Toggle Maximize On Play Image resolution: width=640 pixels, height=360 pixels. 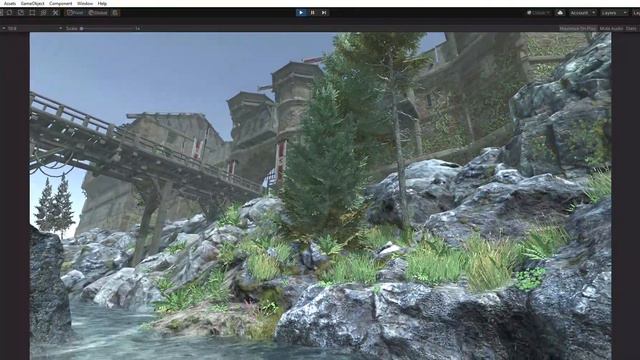tap(578, 29)
